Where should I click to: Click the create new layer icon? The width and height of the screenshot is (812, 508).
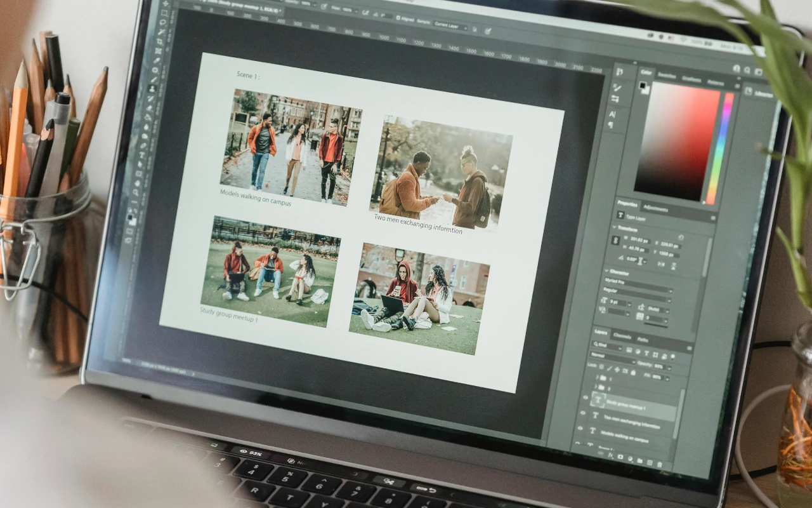pos(649,462)
